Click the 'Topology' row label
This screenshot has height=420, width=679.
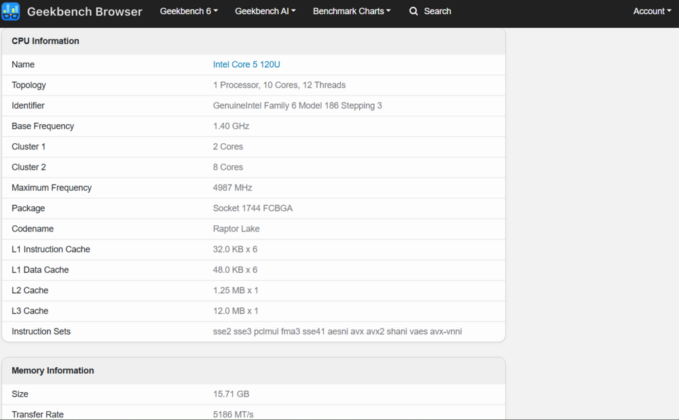[x=29, y=85]
